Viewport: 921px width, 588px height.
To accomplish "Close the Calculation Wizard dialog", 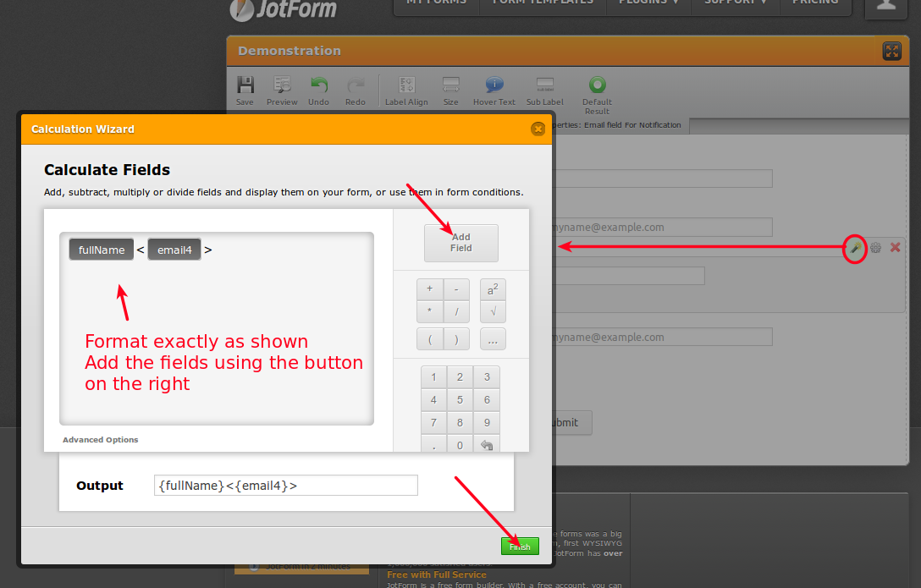I will tap(538, 129).
